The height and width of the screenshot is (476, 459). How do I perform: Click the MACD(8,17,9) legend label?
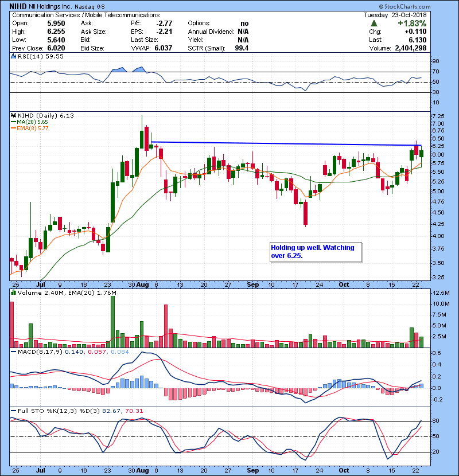pyautogui.click(x=41, y=352)
